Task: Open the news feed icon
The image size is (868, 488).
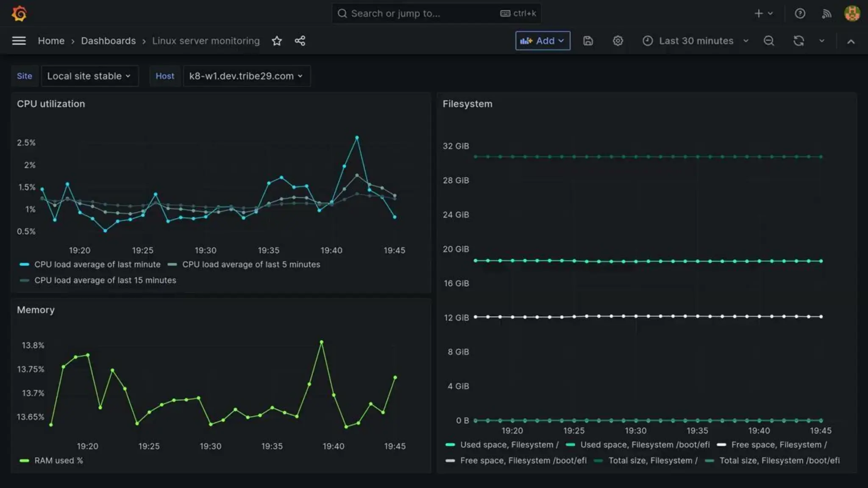Action: tap(826, 14)
